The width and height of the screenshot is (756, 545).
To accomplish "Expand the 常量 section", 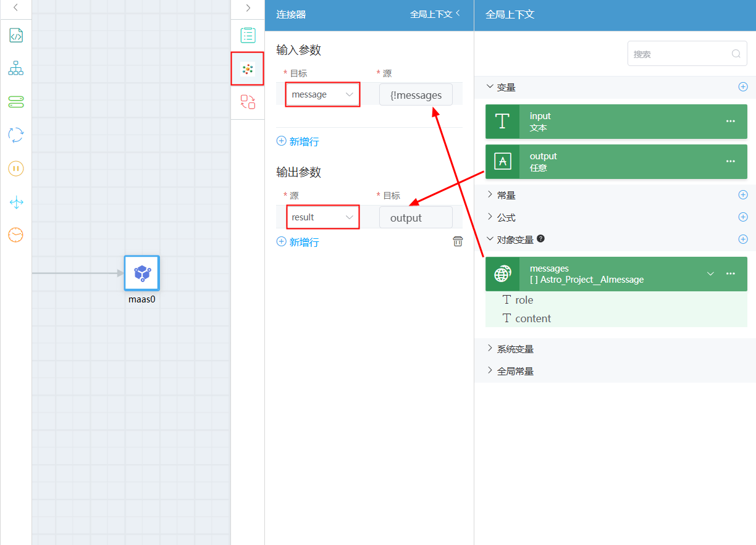I will tap(490, 195).
